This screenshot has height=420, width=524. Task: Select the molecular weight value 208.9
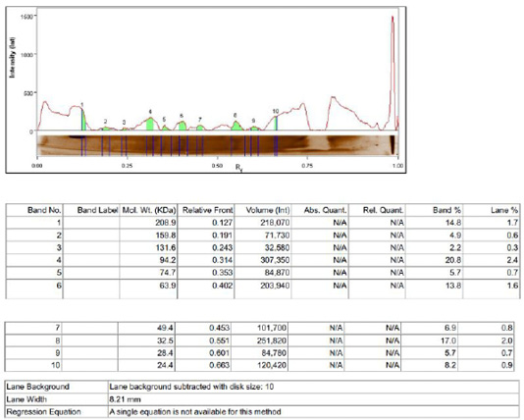pyautogui.click(x=166, y=223)
